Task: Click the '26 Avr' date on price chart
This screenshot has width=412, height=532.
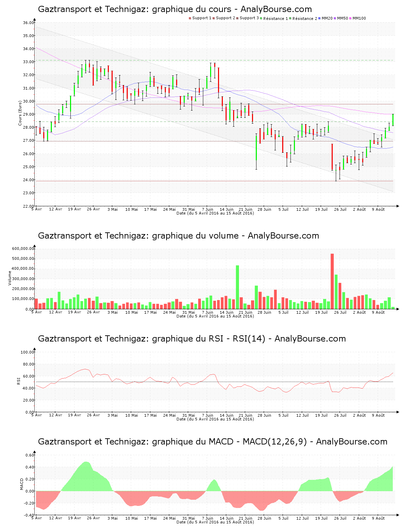Action: tap(93, 209)
